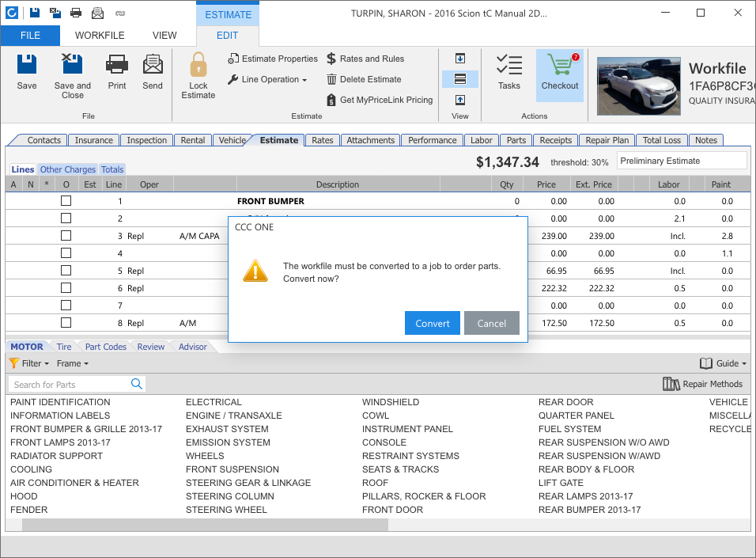Click quick access save icon in title bar
Screen dimensions: 756x558
pyautogui.click(x=35, y=13)
